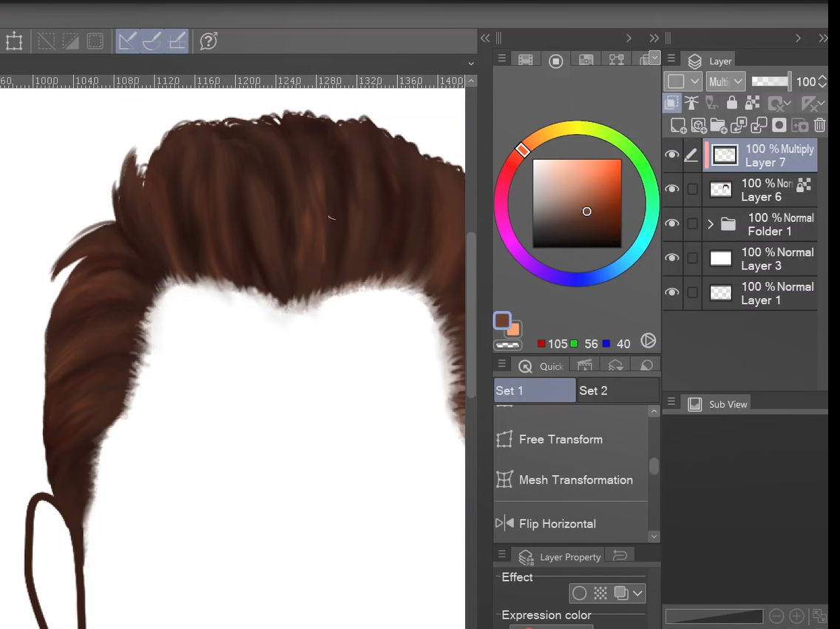Click the Lock Layer padlock icon
This screenshot has height=629, width=840.
pos(732,103)
